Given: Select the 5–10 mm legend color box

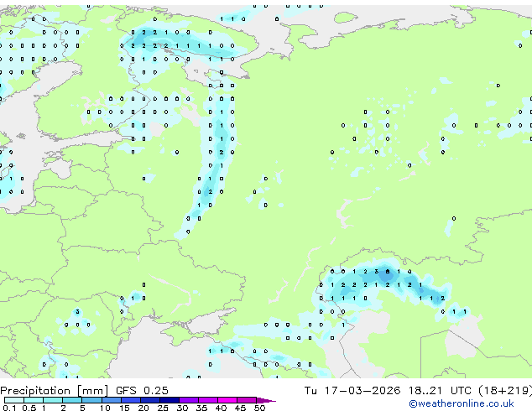Looking at the screenshot, I should point(91,400).
